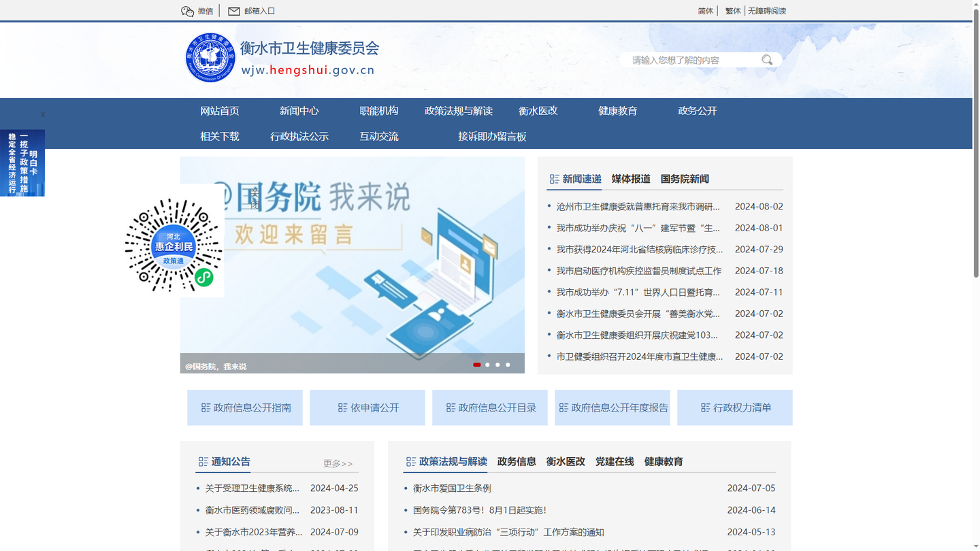Click the wjw.hengshui.gov.cn site address text
The width and height of the screenshot is (980, 551).
click(x=308, y=70)
